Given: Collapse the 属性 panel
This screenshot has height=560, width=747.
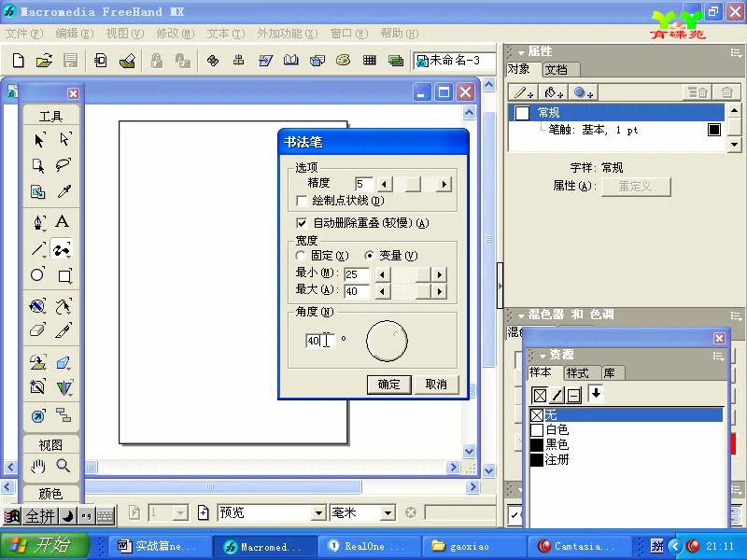Looking at the screenshot, I should pos(522,52).
